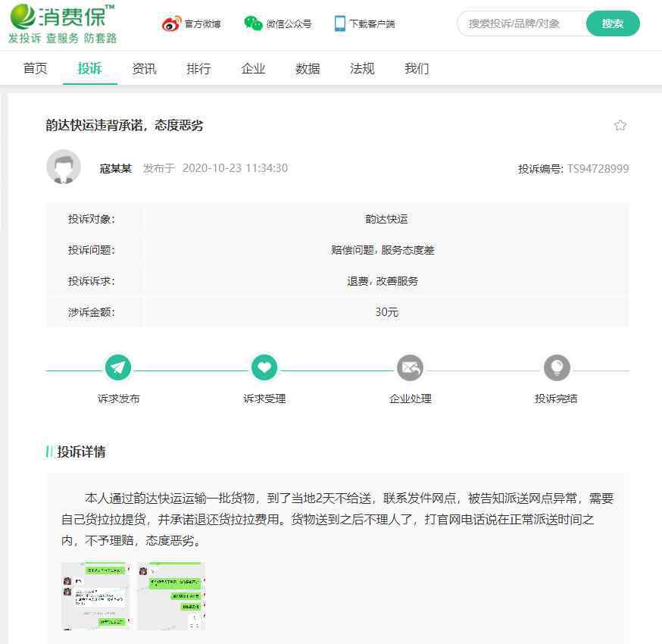Click the username 寇某某

tap(116, 168)
